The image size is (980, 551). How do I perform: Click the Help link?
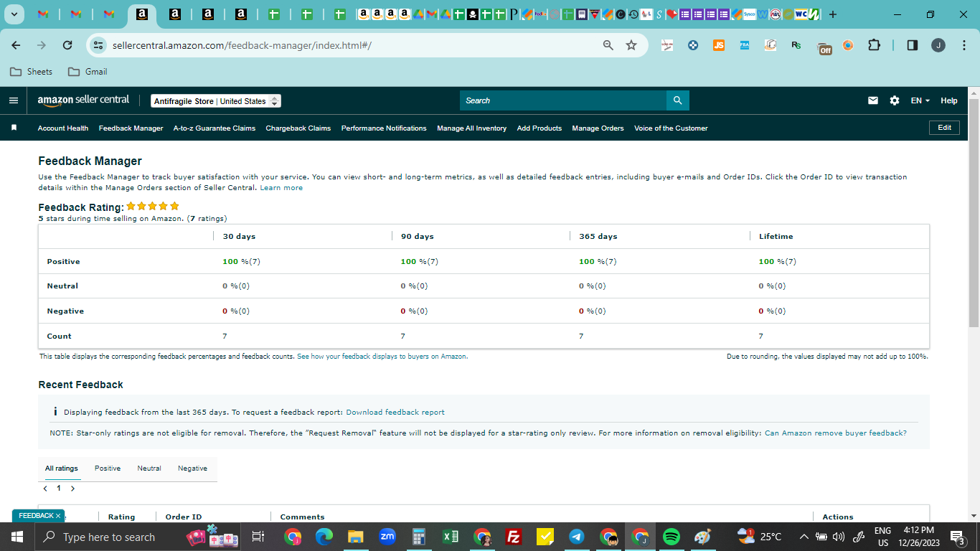[x=949, y=100]
